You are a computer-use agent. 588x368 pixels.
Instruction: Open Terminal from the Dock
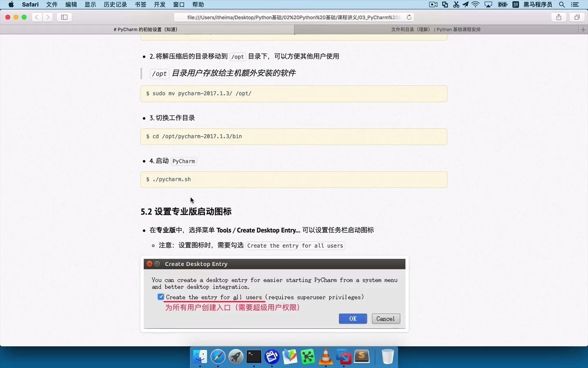point(254,357)
